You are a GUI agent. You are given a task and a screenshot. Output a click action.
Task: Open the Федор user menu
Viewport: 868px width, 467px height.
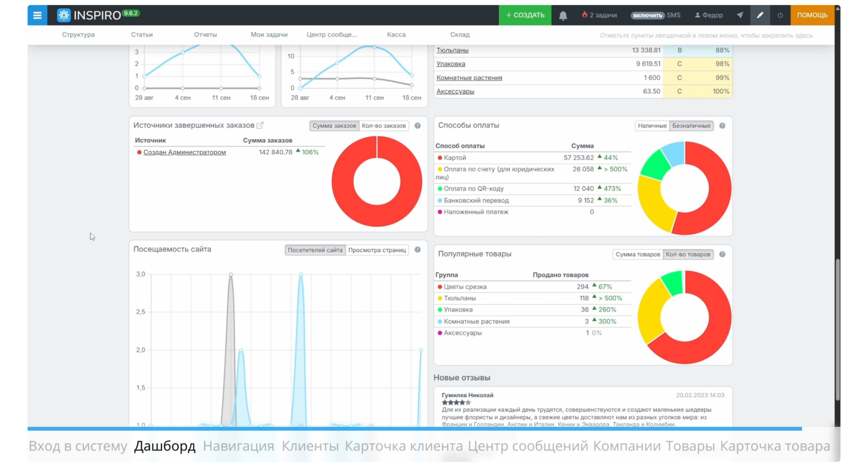(709, 15)
